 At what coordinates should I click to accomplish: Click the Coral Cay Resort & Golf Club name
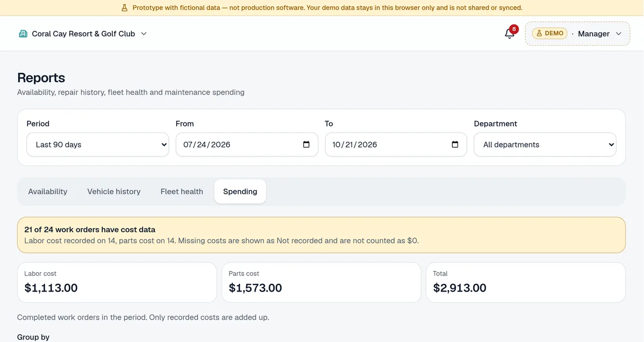pyautogui.click(x=84, y=34)
